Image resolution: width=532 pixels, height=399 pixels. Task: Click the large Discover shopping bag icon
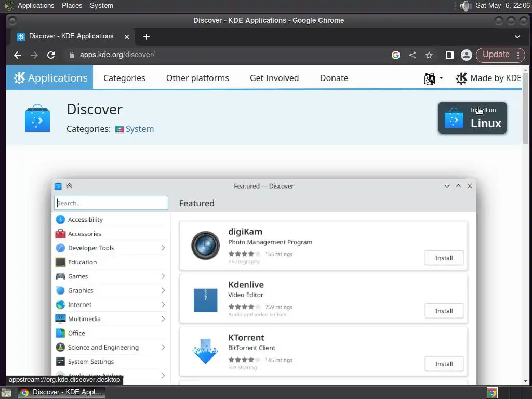[37, 118]
